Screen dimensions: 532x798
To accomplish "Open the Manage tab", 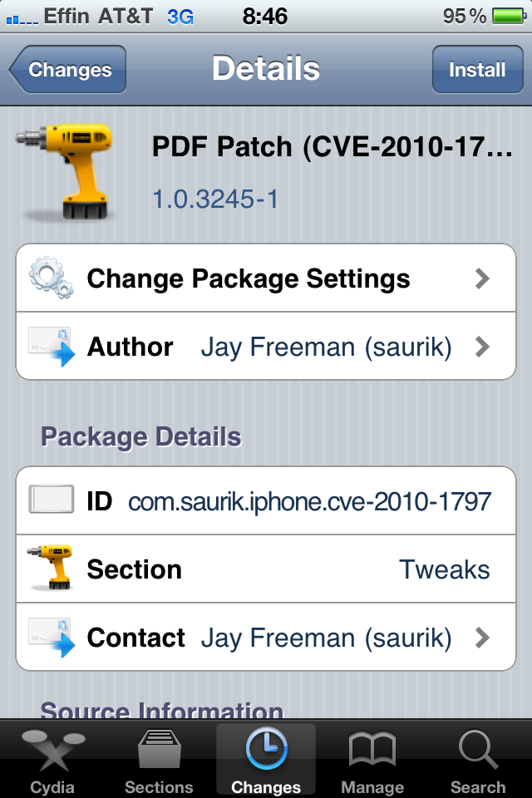I will tap(372, 761).
